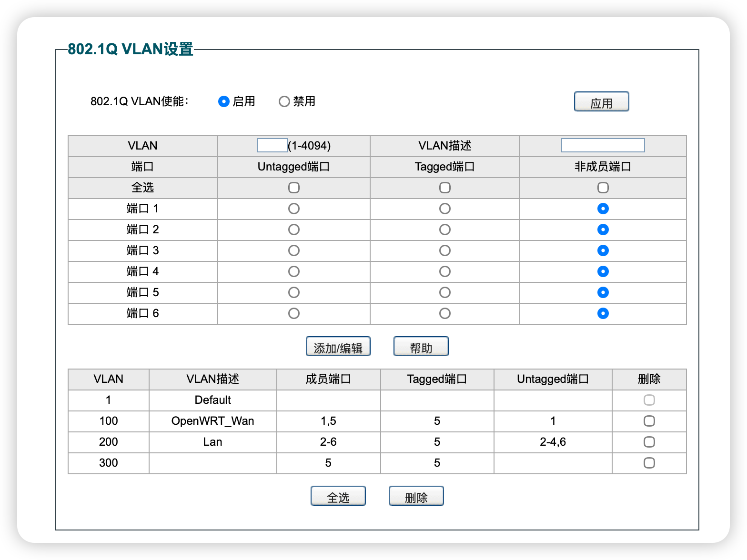This screenshot has height=560, width=747.
Task: Select the 启用 radio to enable 802.1Q VLAN
Action: pos(223,101)
